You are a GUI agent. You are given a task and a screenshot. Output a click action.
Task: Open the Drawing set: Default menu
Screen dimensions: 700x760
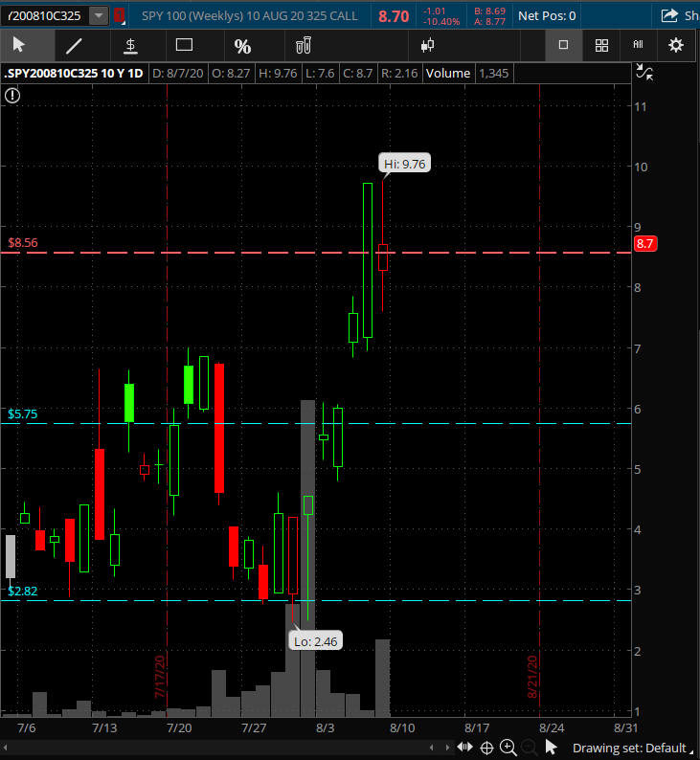click(633, 748)
